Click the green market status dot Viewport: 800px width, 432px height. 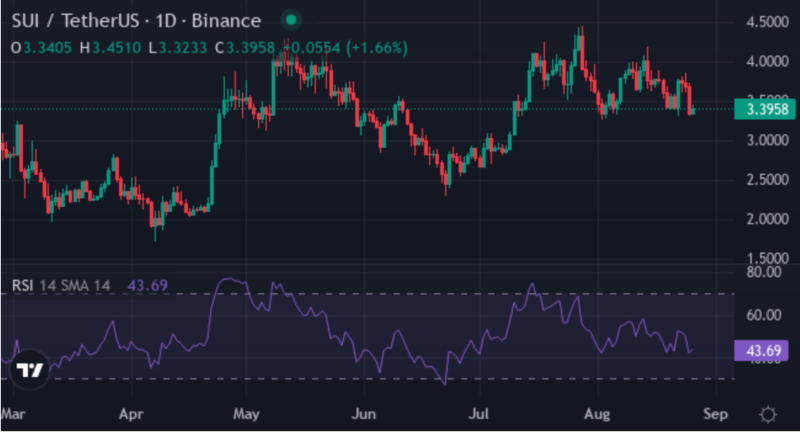291,20
